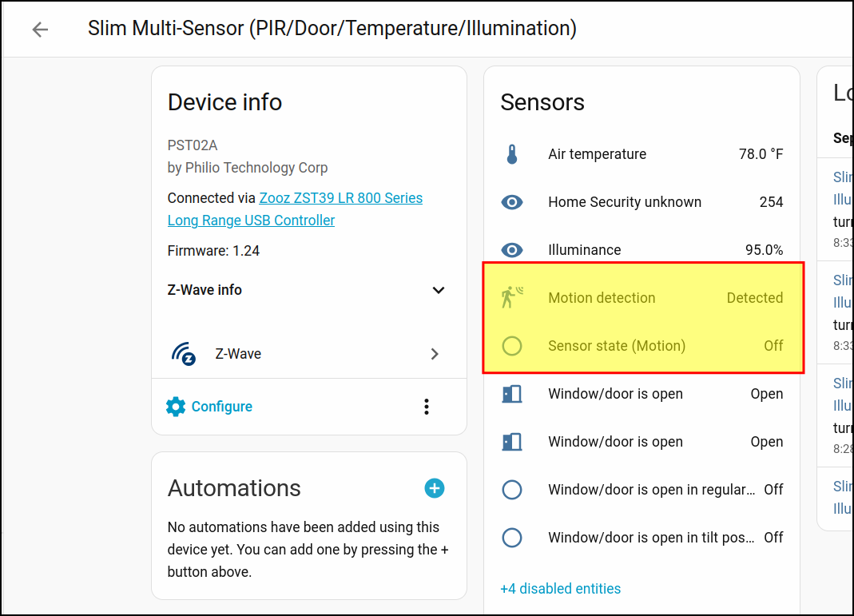Click the back arrow icon
854x616 pixels.
pyautogui.click(x=40, y=30)
